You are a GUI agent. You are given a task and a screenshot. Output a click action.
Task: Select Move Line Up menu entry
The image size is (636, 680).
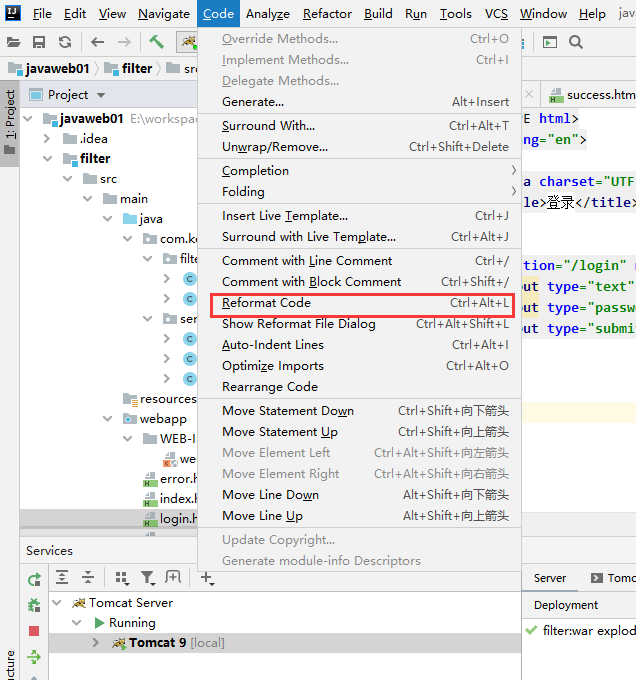[360, 516]
